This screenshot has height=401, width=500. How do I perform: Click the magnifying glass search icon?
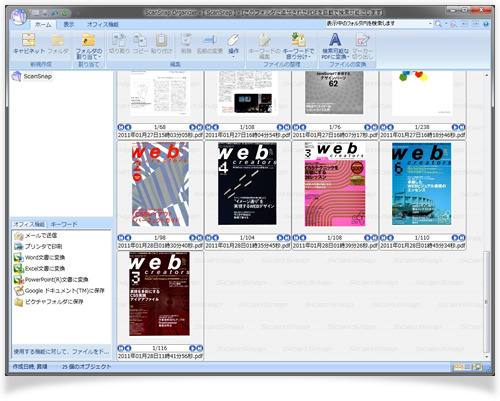coord(439,24)
